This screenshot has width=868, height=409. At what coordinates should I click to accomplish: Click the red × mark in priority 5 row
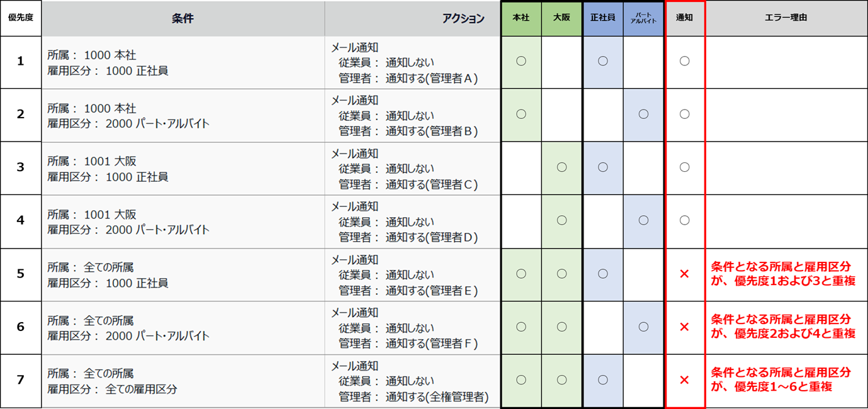[685, 274]
